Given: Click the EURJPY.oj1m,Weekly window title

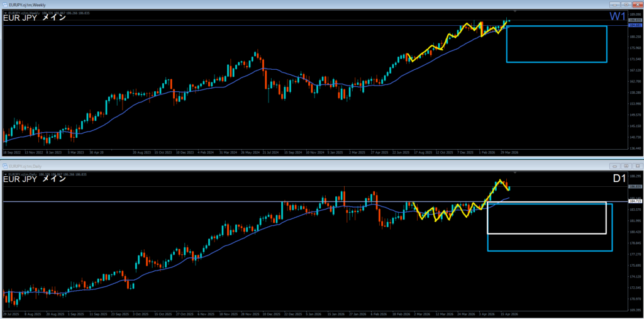Looking at the screenshot, I should pos(27,5).
